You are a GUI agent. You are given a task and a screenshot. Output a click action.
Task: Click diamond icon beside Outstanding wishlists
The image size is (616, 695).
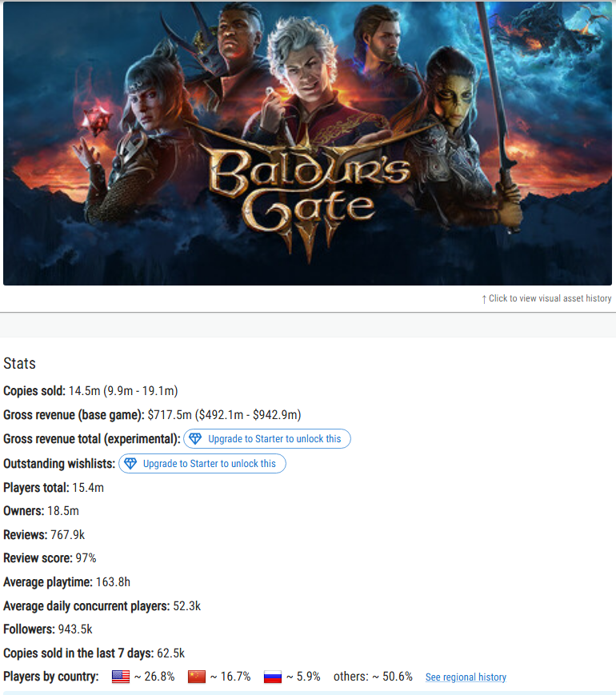coord(130,464)
